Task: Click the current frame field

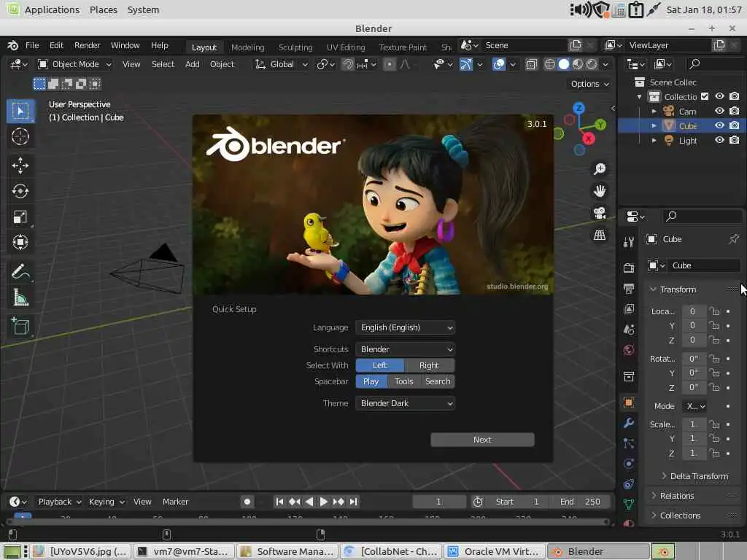Action: [x=438, y=502]
